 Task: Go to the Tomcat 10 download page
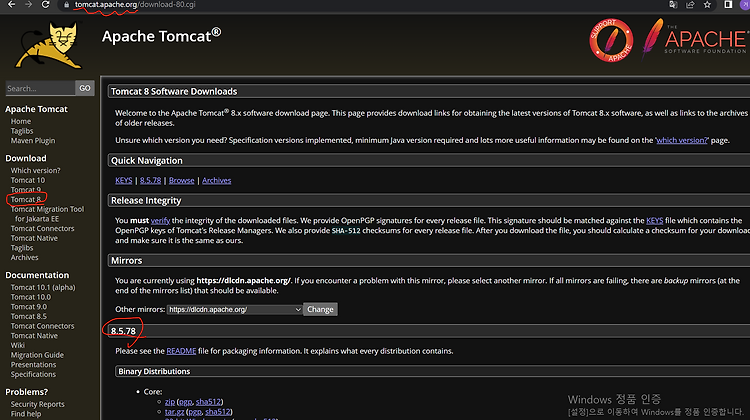click(28, 180)
